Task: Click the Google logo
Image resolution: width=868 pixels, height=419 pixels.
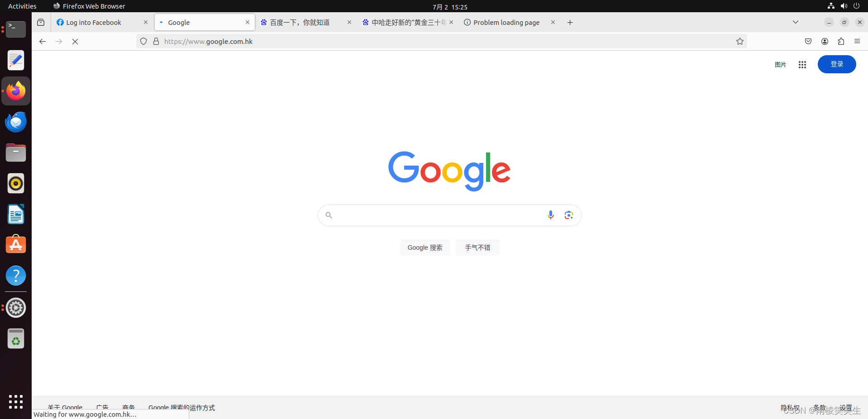Action: (x=449, y=171)
